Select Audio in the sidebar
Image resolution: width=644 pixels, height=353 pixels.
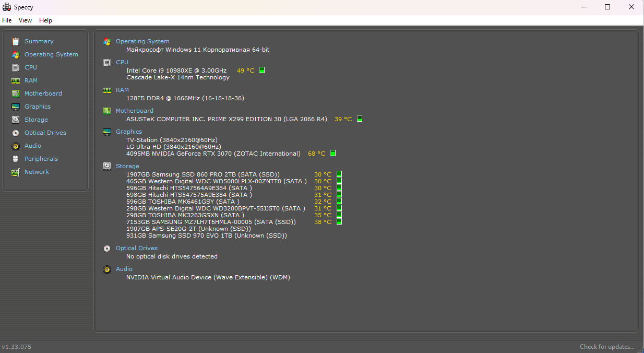[33, 146]
